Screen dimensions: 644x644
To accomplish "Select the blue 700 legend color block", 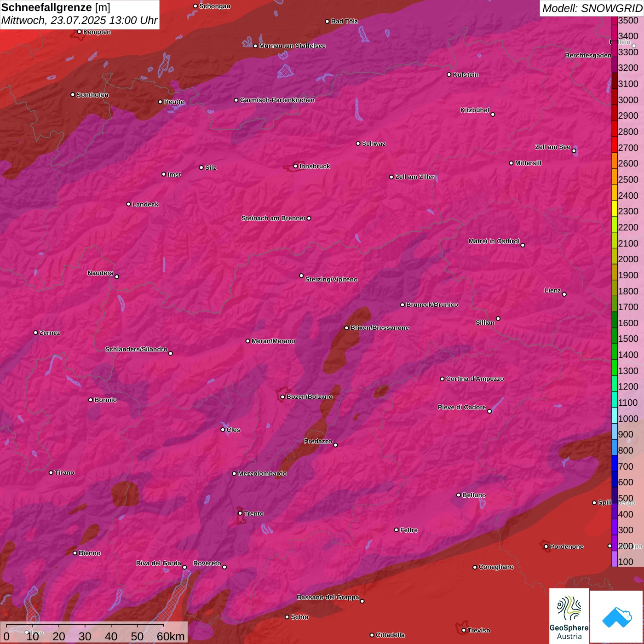I will 615,463.
